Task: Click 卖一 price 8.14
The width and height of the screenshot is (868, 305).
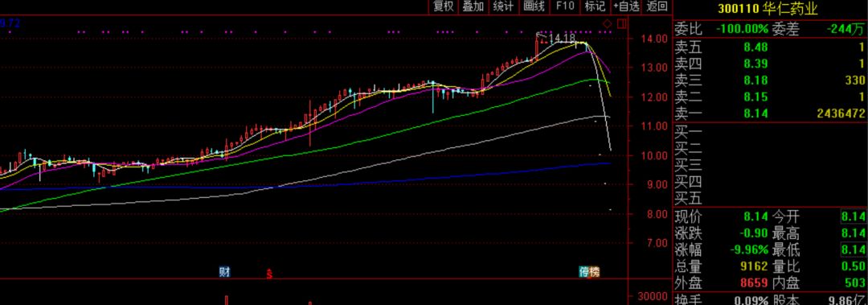Action: point(755,113)
